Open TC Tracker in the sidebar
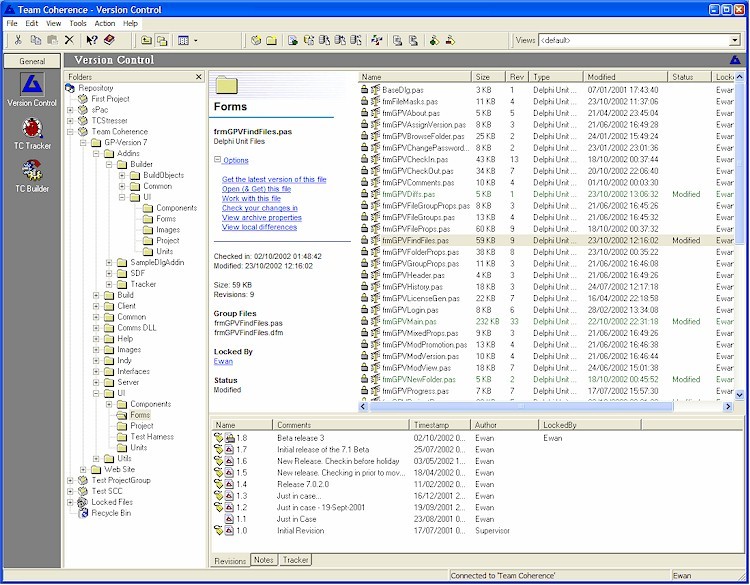 32,128
